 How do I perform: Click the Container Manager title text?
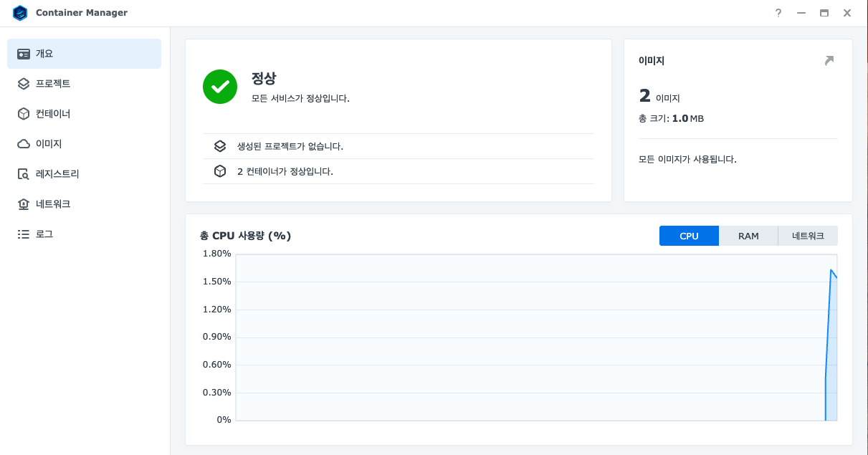[82, 13]
